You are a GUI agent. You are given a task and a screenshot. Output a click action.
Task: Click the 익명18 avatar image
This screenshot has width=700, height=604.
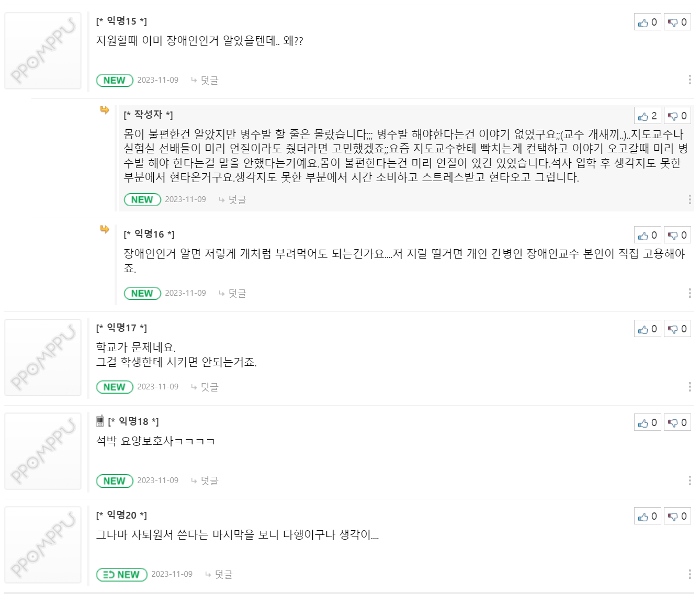(43, 451)
